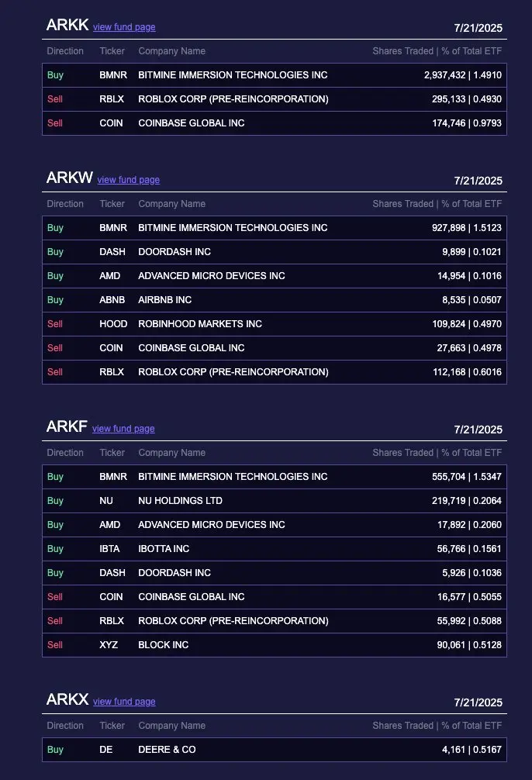
Task: Select the COIN Sell row under ARKK
Action: coord(274,123)
